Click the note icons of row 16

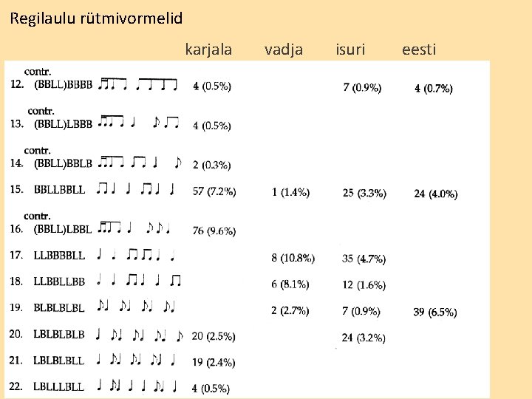pos(135,228)
